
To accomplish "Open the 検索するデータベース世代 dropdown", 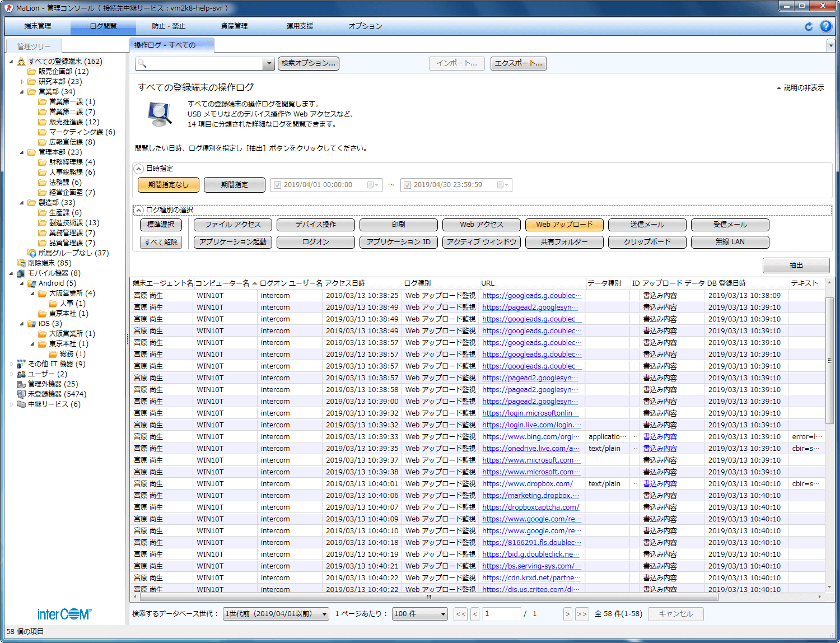I will coord(276,614).
